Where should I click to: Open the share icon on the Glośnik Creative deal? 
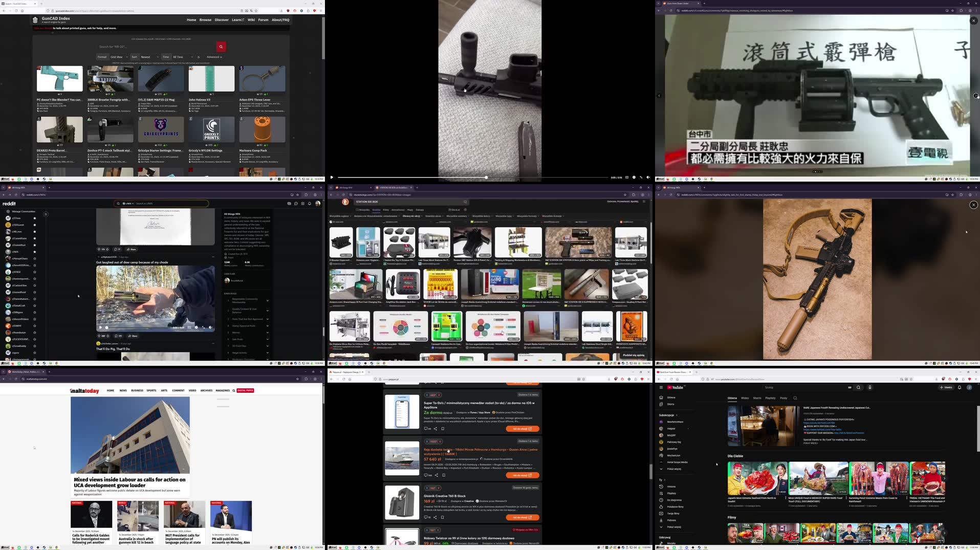435,517
